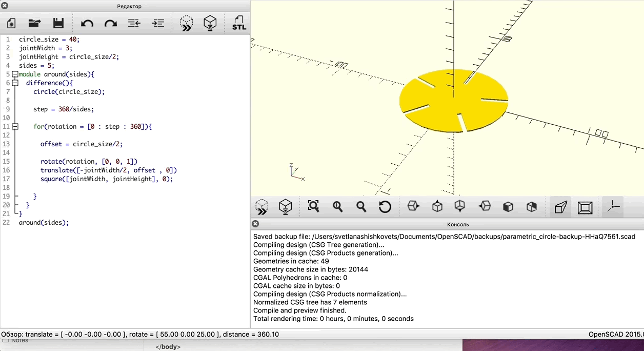The width and height of the screenshot is (644, 351).
Task: Close the Консоль console panel
Action: point(255,224)
